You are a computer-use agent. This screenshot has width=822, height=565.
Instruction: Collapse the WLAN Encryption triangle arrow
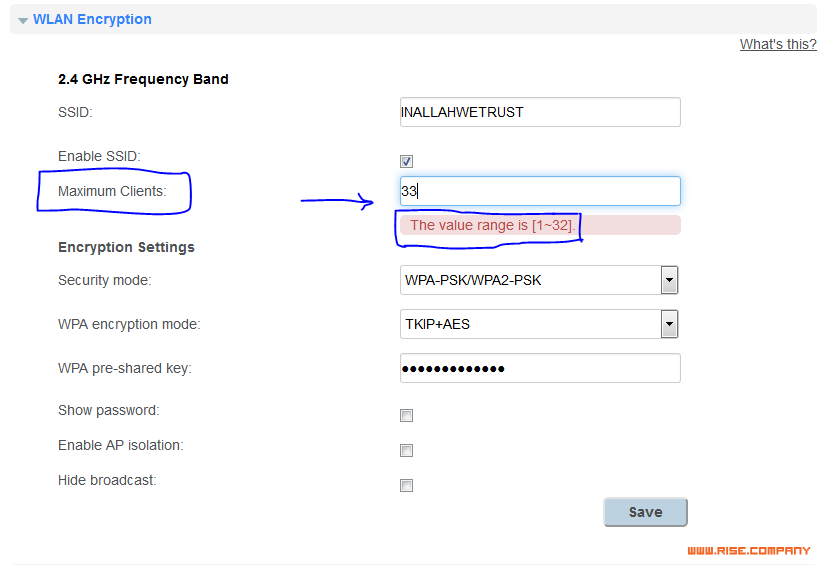tap(23, 20)
